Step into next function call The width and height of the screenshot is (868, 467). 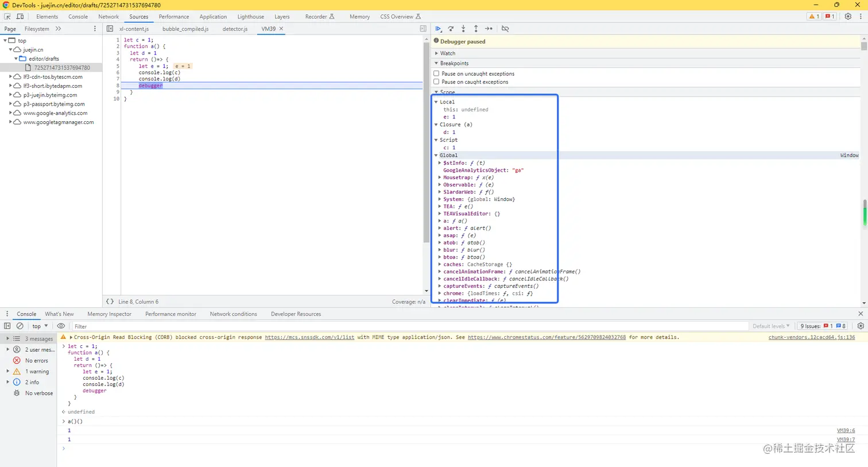[463, 29]
